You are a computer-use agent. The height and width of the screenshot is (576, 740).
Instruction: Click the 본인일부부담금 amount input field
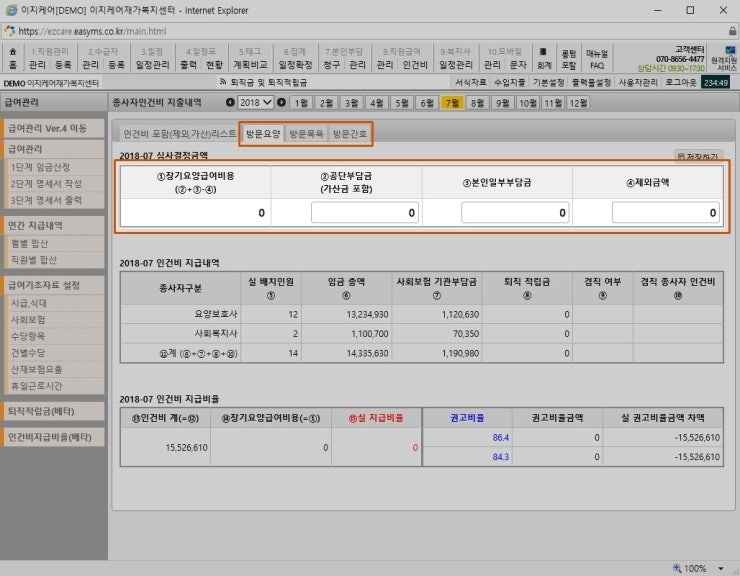(x=515, y=212)
